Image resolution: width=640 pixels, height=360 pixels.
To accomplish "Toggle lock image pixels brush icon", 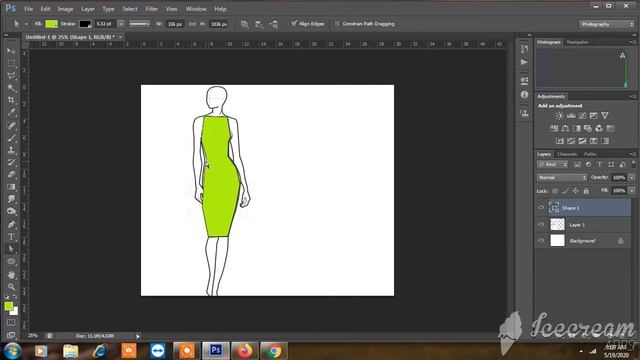I will coord(565,191).
